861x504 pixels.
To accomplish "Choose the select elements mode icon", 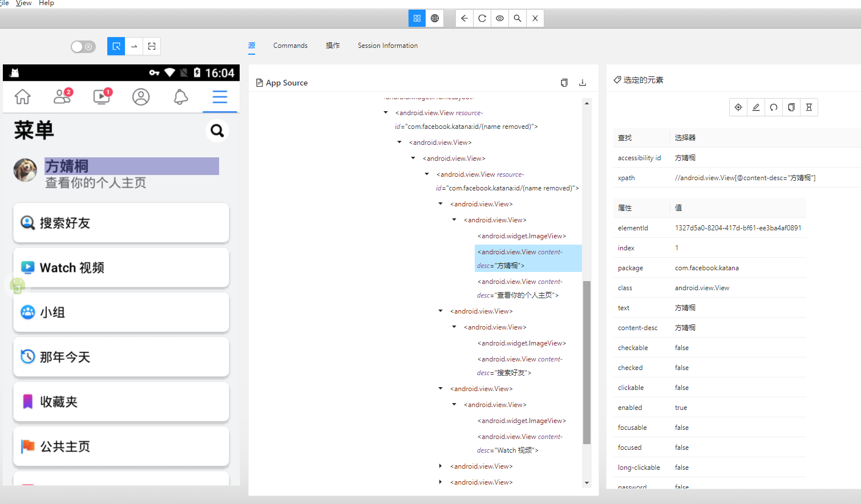I will [116, 46].
